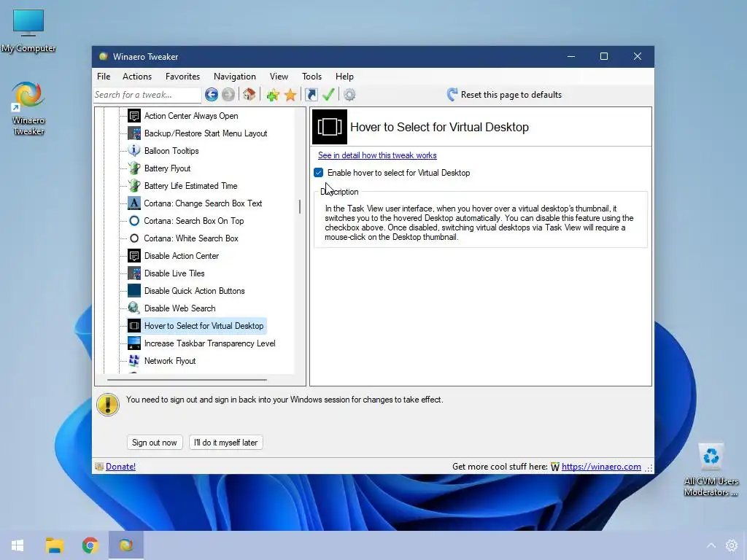Click the Balloon Tooltips info icon

click(x=134, y=151)
